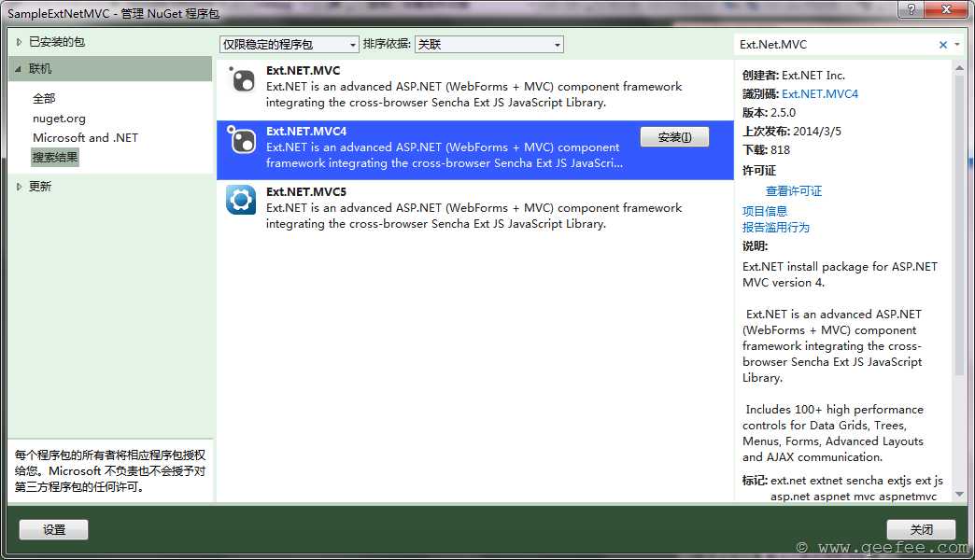Open the 项目信息 link
Image resolution: width=975 pixels, height=560 pixels.
(765, 211)
